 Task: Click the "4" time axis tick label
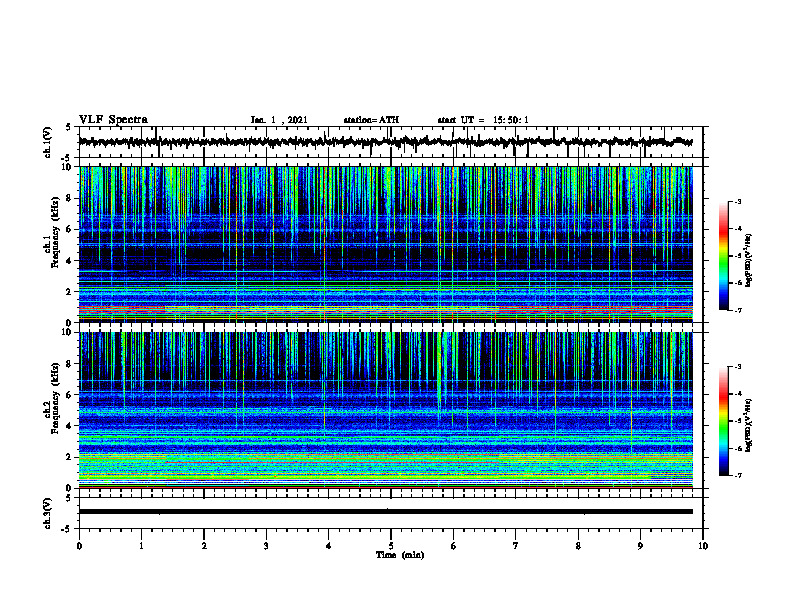(329, 546)
